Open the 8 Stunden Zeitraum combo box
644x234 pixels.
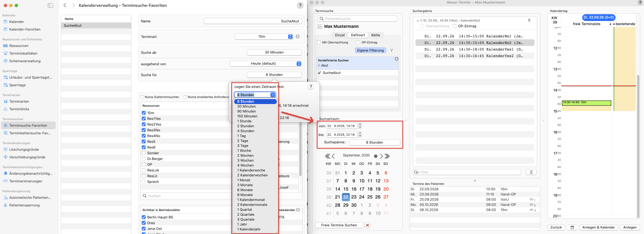coord(255,95)
